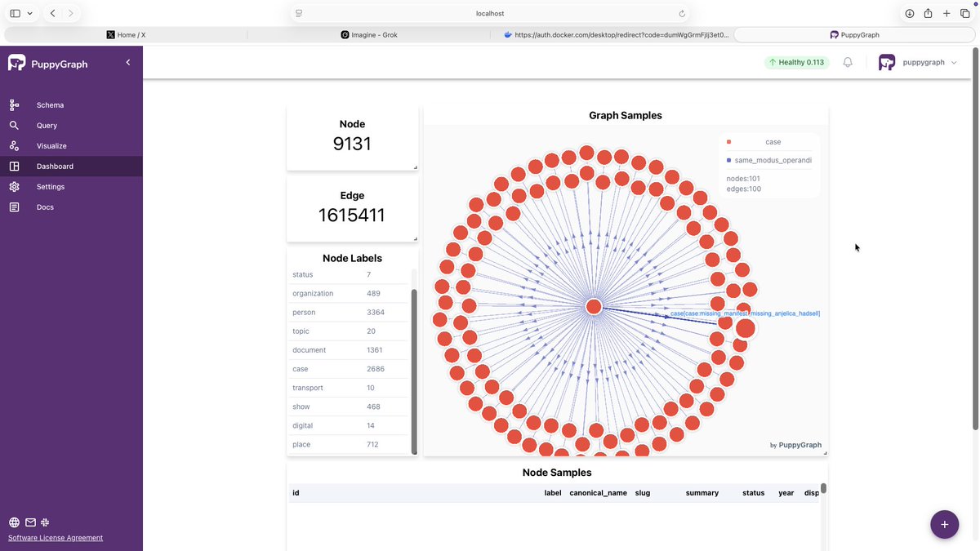980x551 pixels.
Task: Click the canonical_name column header
Action: [598, 493]
